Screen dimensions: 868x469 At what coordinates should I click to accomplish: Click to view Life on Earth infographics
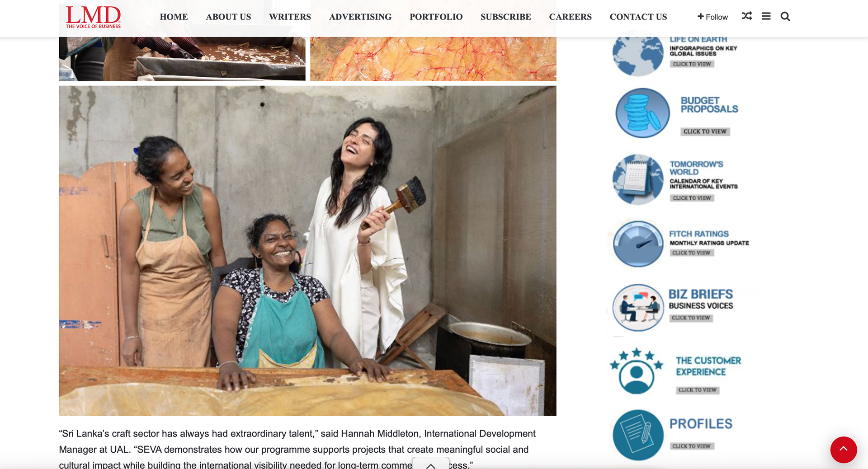pos(692,64)
